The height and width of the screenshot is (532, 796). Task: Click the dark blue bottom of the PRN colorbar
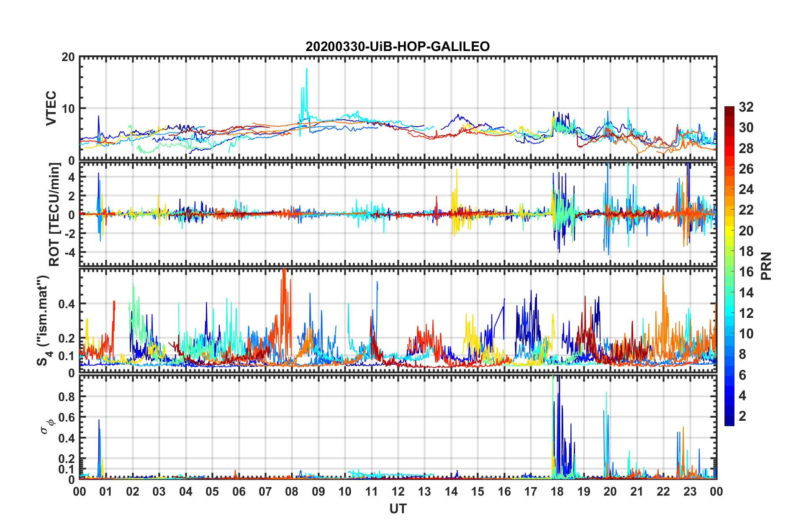click(x=729, y=422)
